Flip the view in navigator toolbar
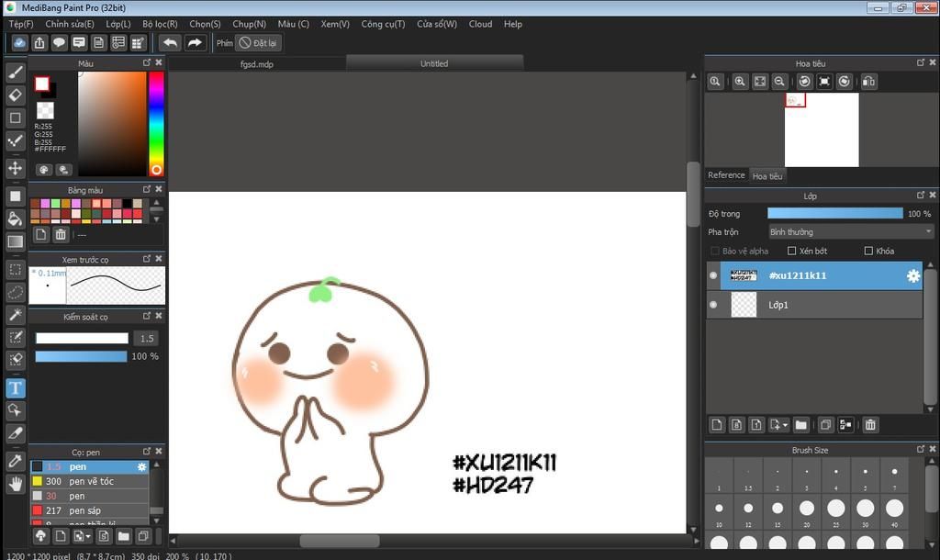This screenshot has height=560, width=940. (868, 82)
